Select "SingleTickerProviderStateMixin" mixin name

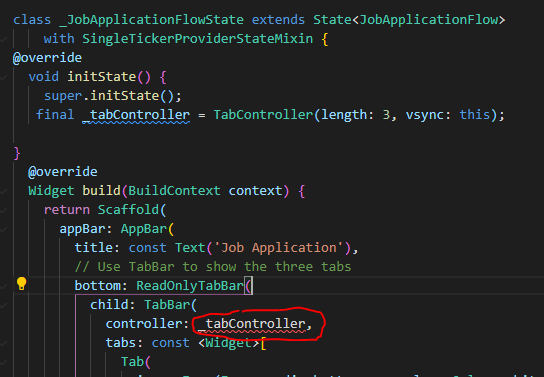pos(197,38)
